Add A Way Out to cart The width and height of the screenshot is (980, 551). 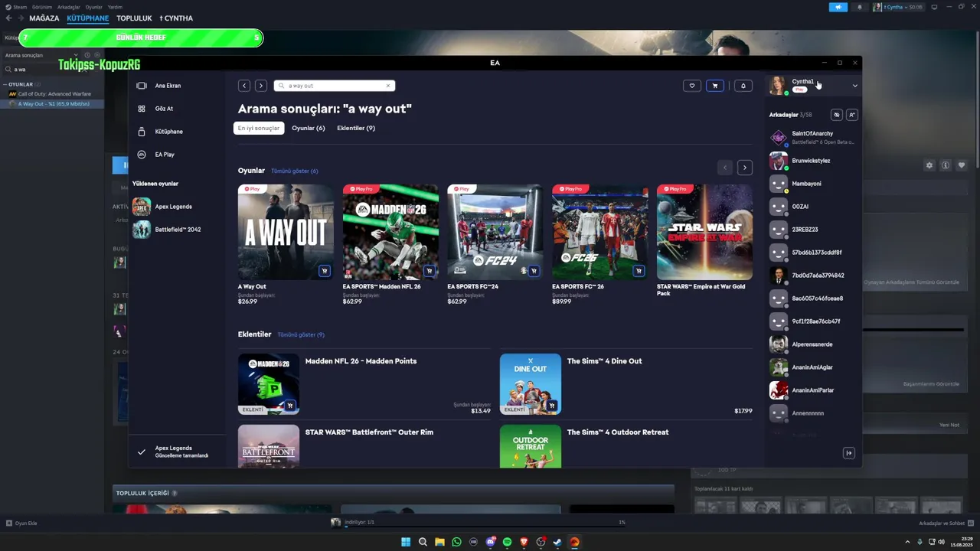(x=325, y=271)
